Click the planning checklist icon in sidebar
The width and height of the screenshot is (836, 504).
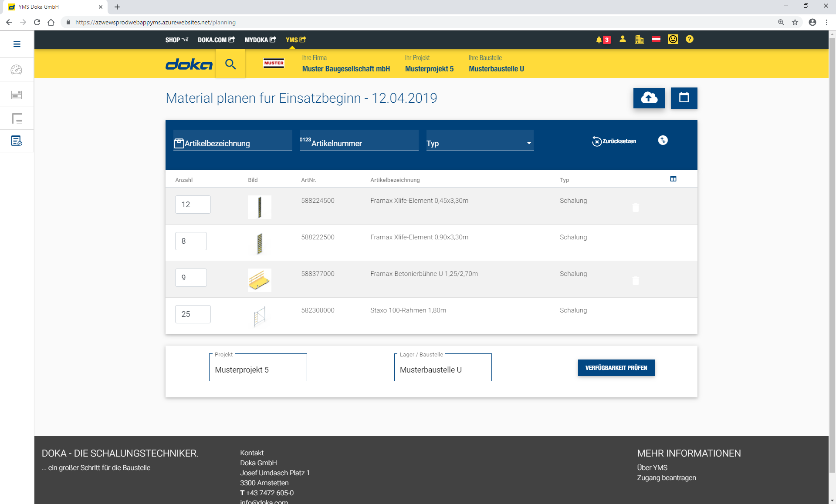17,141
